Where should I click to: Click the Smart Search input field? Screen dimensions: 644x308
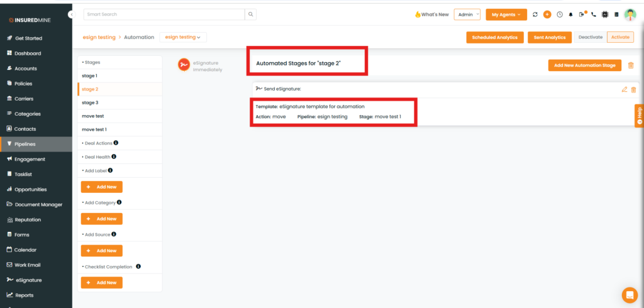tap(164, 14)
